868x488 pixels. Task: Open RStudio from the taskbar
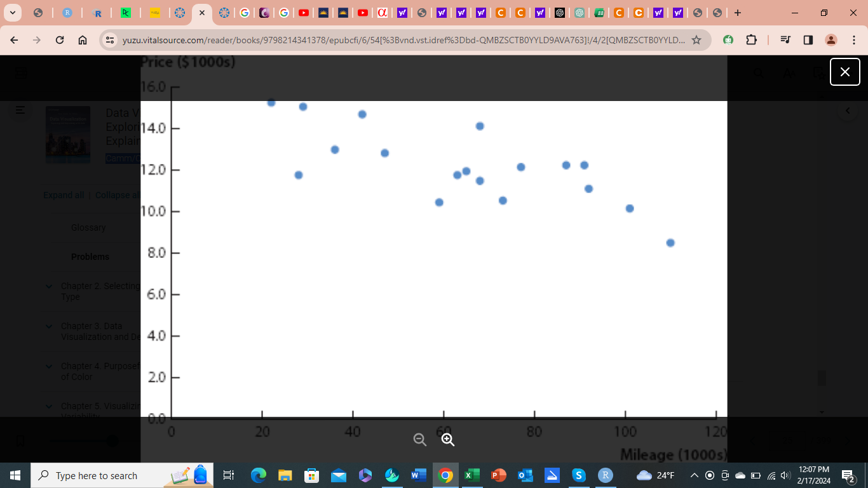pyautogui.click(x=605, y=475)
